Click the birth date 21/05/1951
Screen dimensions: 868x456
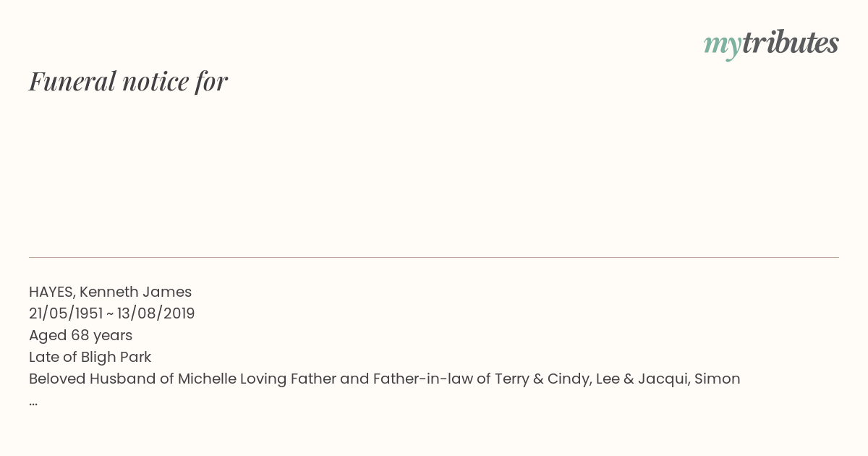coord(66,314)
